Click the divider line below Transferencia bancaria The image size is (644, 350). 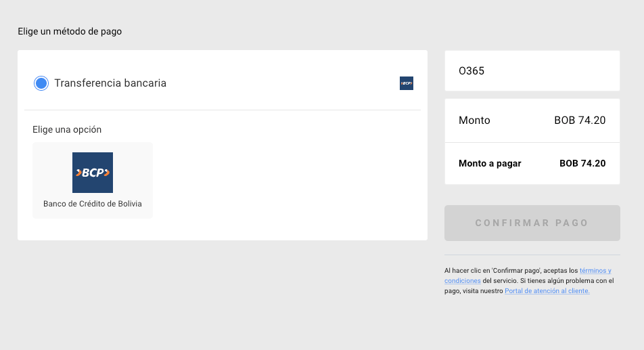(x=223, y=110)
